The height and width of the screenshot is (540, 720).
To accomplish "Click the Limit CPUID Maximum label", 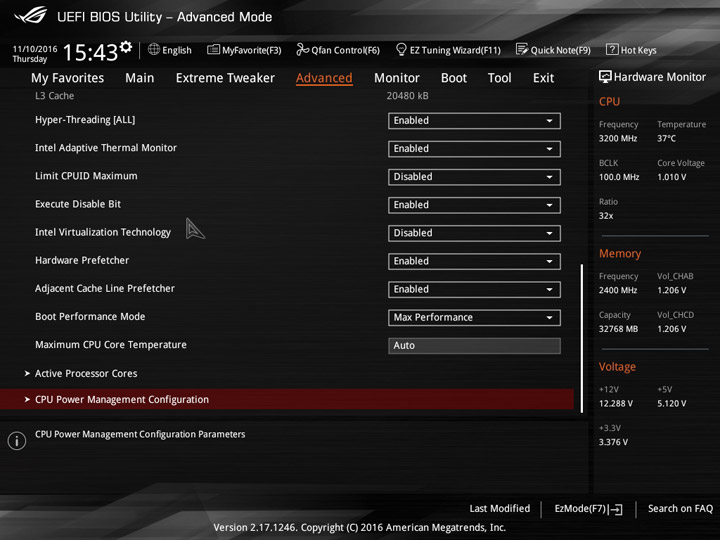I will (86, 176).
